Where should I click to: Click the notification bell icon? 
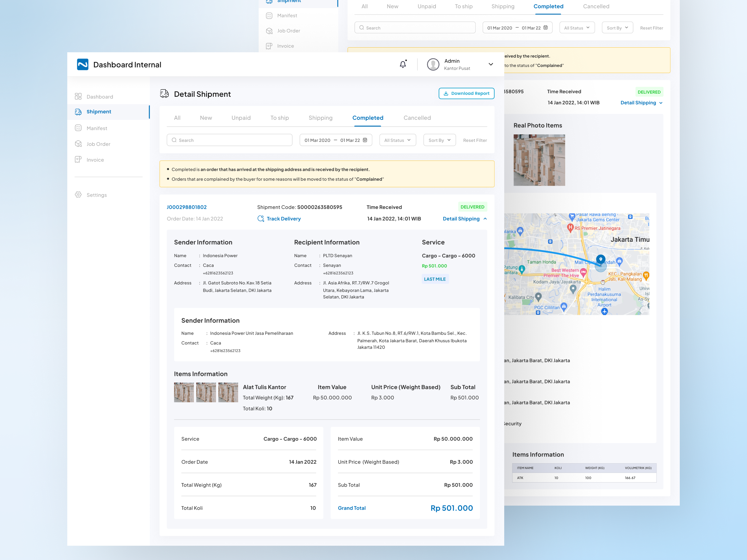pos(403,64)
